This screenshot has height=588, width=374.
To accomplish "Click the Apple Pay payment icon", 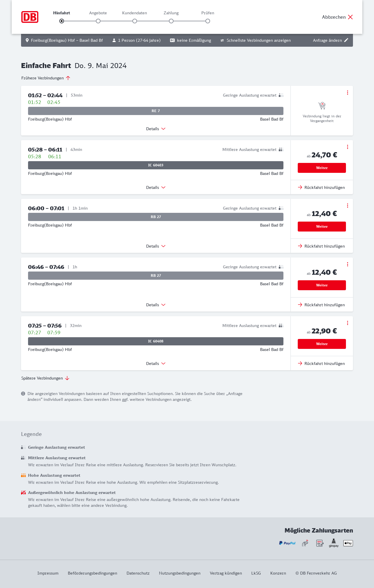I will (348, 543).
